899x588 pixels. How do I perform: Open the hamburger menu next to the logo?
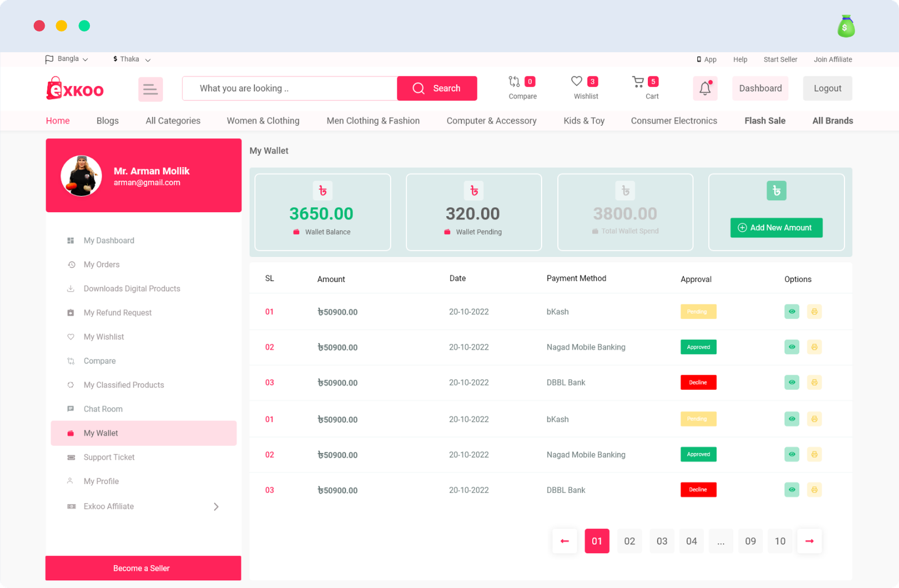click(x=151, y=89)
